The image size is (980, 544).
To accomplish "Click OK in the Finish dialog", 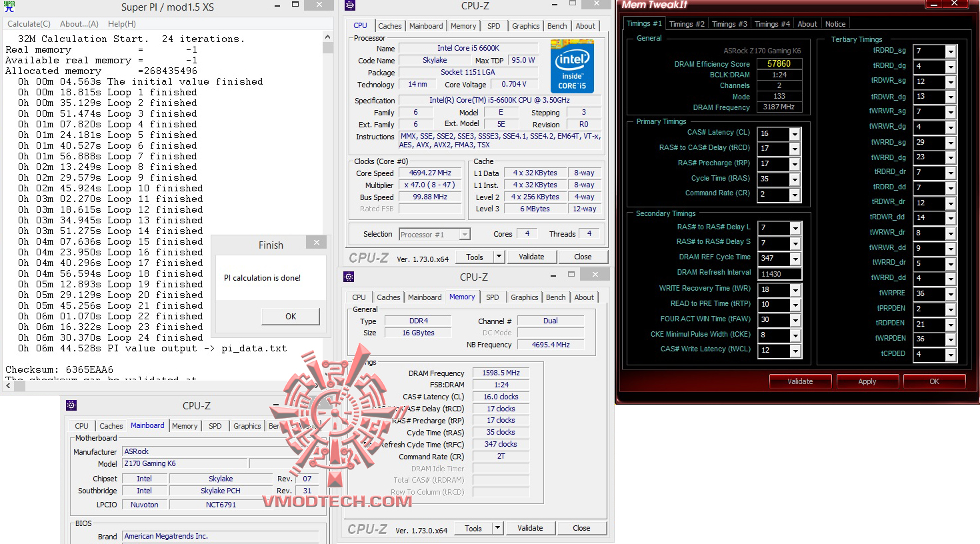I will (291, 316).
